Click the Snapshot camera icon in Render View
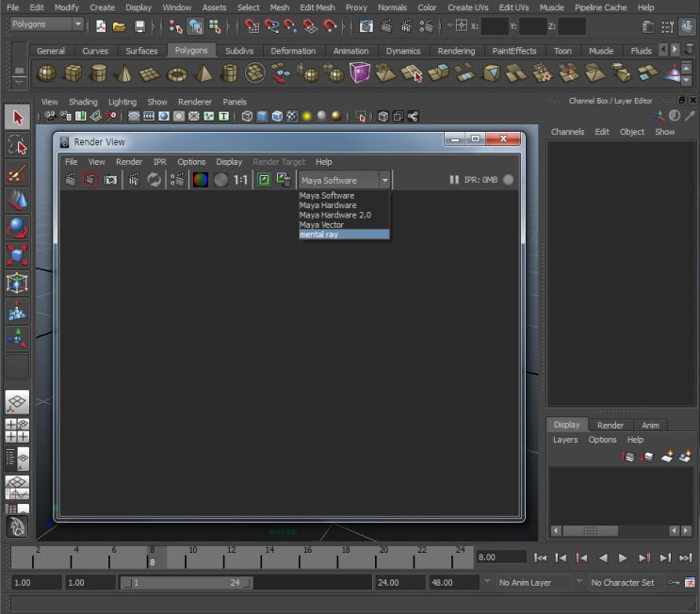Image resolution: width=700 pixels, height=614 pixels. (x=111, y=180)
